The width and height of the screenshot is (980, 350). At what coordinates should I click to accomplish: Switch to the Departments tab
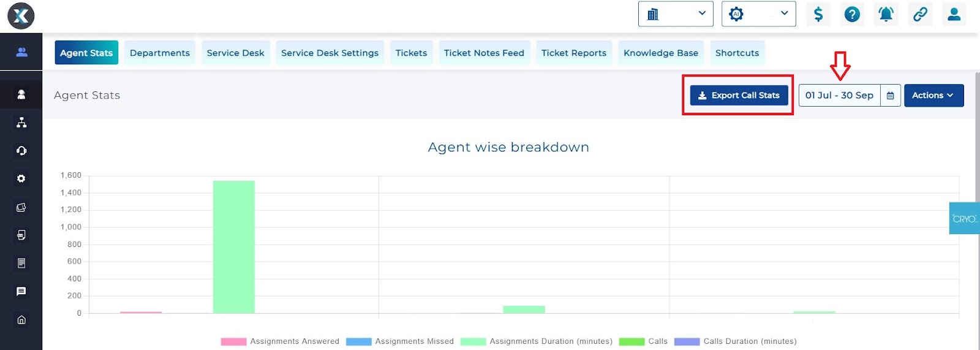click(160, 53)
